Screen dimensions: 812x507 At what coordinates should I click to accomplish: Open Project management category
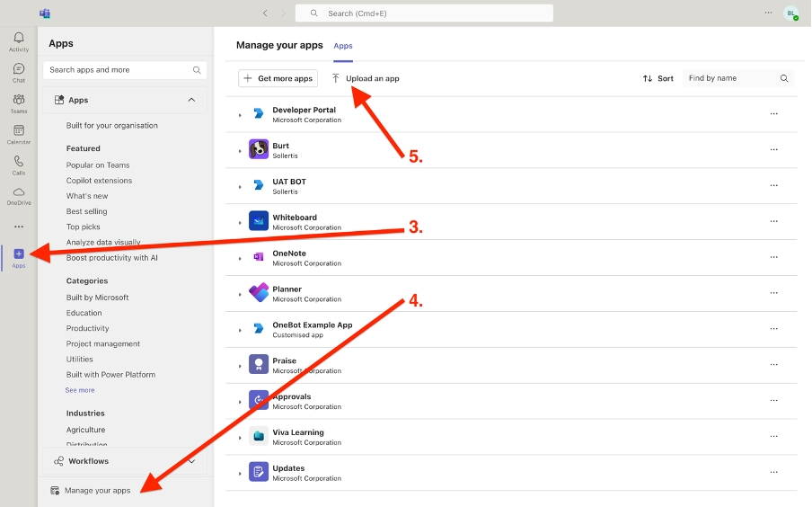click(103, 343)
